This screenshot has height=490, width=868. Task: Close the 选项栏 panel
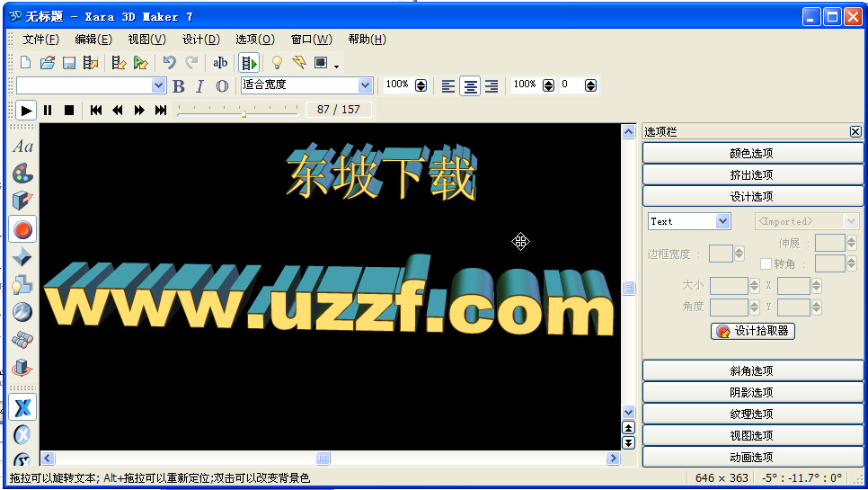pos(855,131)
